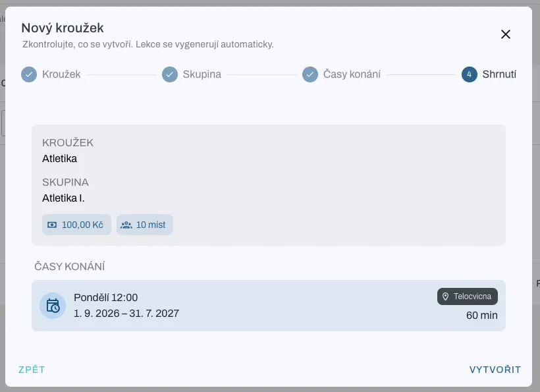Viewport: 540px width, 392px height.
Task: Click the people icon in capacity chip
Action: [x=126, y=225]
